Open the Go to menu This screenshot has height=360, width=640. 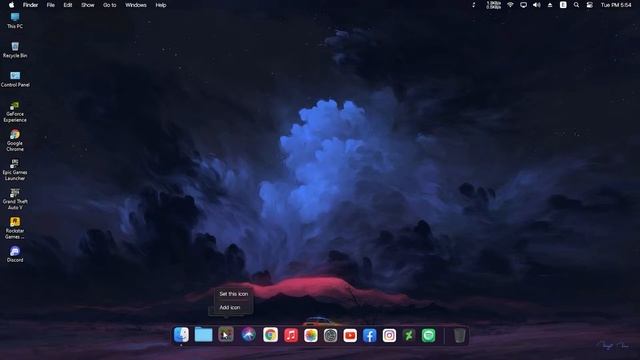pyautogui.click(x=109, y=5)
